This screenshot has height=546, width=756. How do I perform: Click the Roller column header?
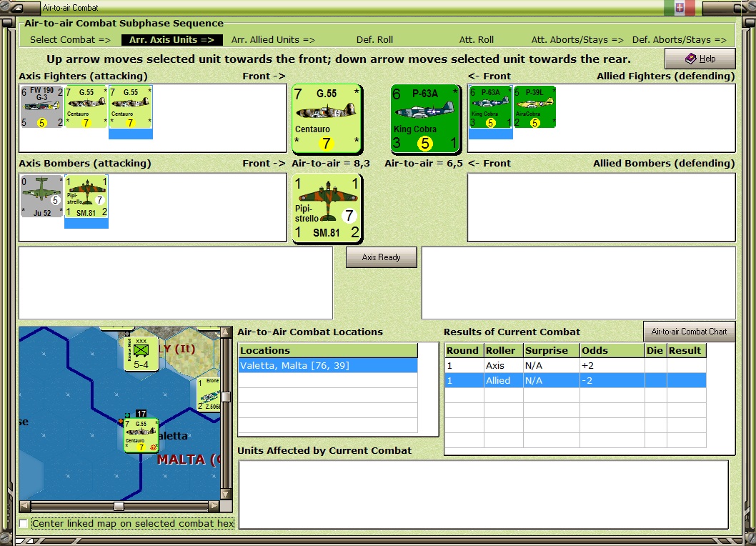point(503,351)
